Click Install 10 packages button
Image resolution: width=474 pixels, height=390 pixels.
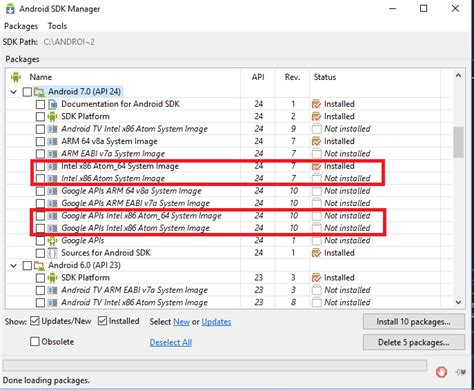pos(413,322)
